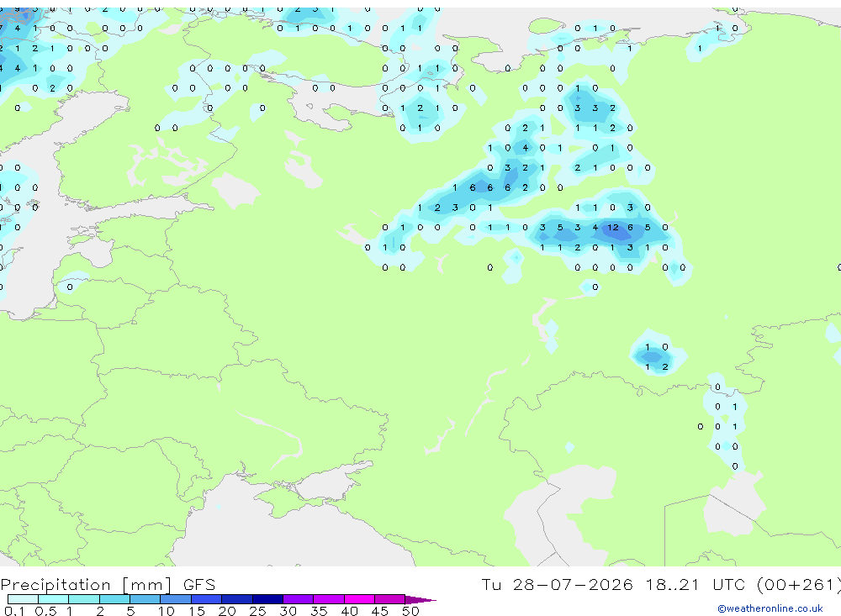Click the '0.5' legend scale label

tap(45, 611)
